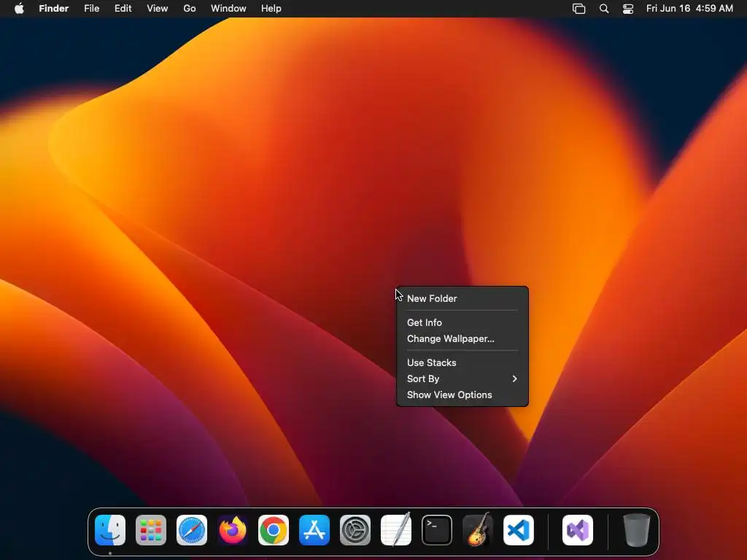Open the File menu

click(91, 9)
